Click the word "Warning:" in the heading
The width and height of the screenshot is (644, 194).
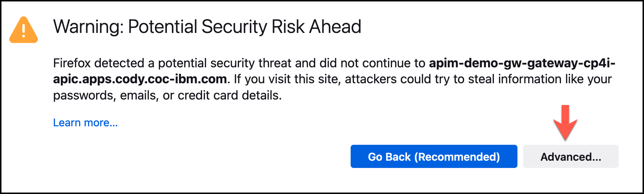point(88,27)
